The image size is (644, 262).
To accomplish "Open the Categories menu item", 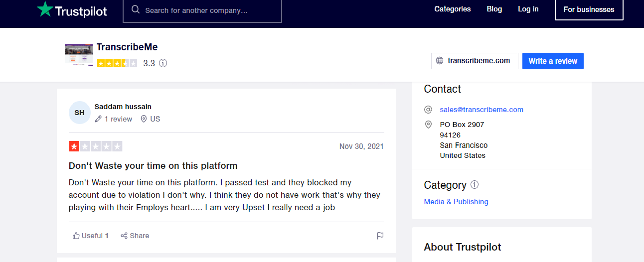I will (x=453, y=9).
